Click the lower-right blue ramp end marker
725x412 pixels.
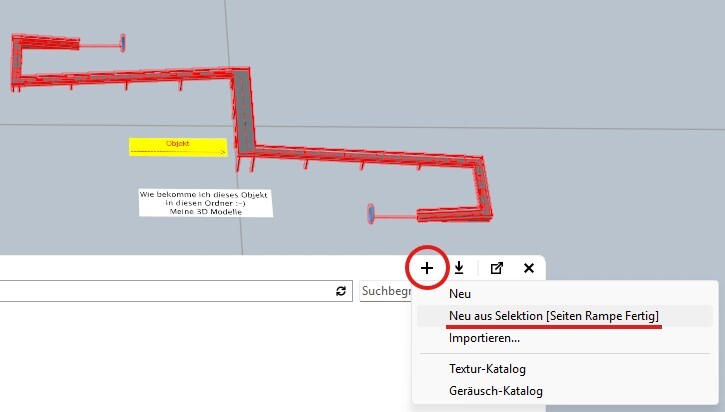[x=370, y=214]
